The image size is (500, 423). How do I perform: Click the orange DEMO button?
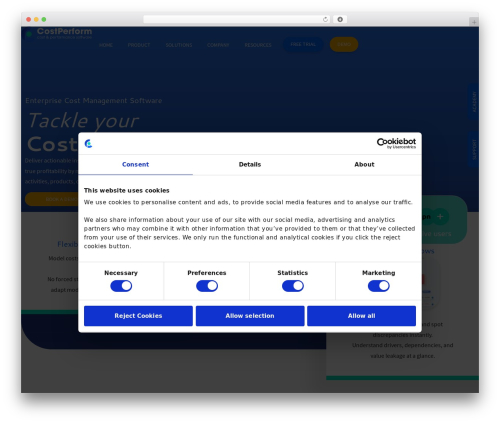click(344, 44)
